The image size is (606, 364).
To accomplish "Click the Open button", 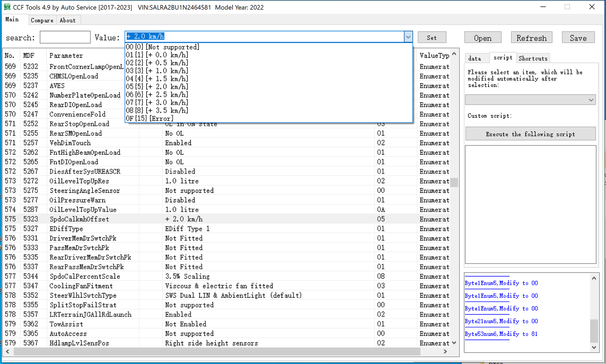I will click(483, 38).
